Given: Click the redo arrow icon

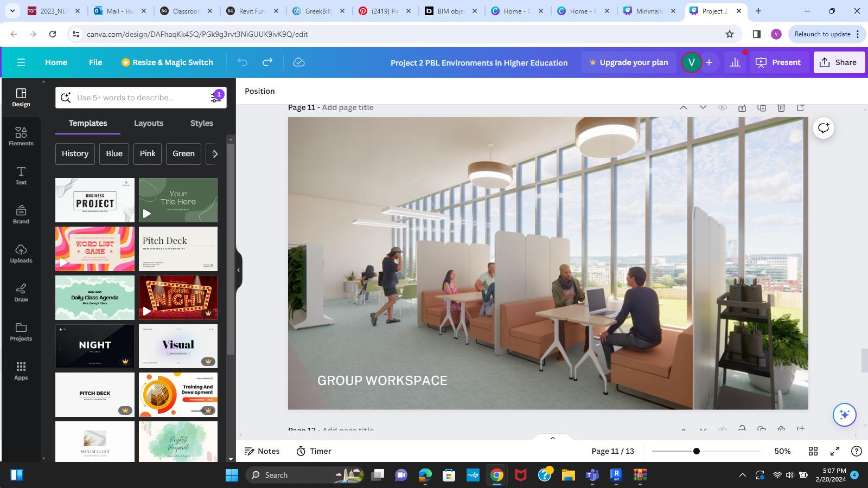Looking at the screenshot, I should point(267,62).
